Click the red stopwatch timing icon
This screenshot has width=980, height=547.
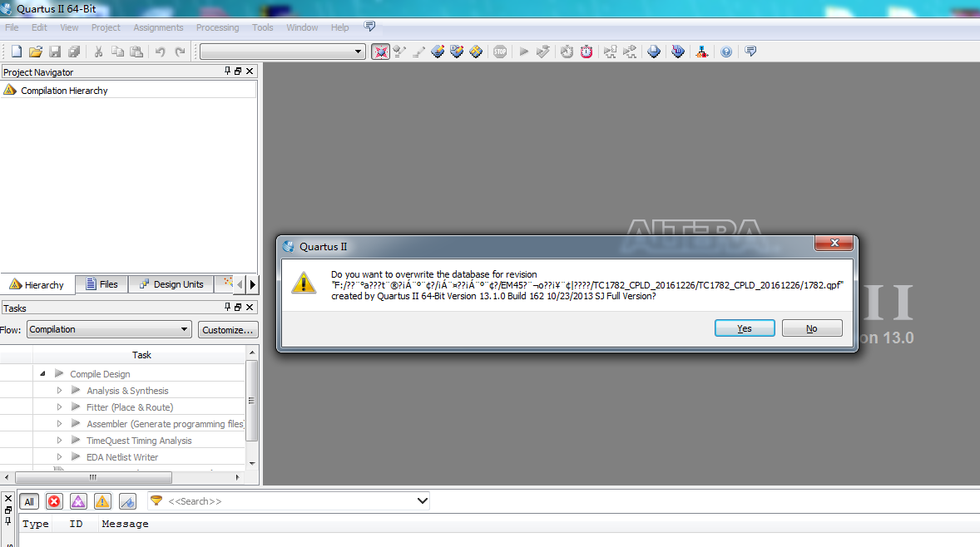(x=587, y=52)
